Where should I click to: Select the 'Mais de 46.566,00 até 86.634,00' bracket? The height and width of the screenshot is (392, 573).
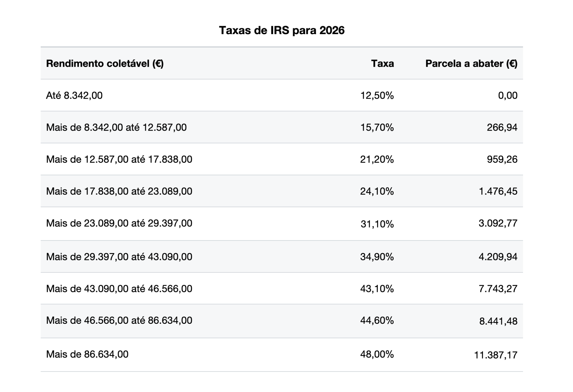[x=119, y=320]
